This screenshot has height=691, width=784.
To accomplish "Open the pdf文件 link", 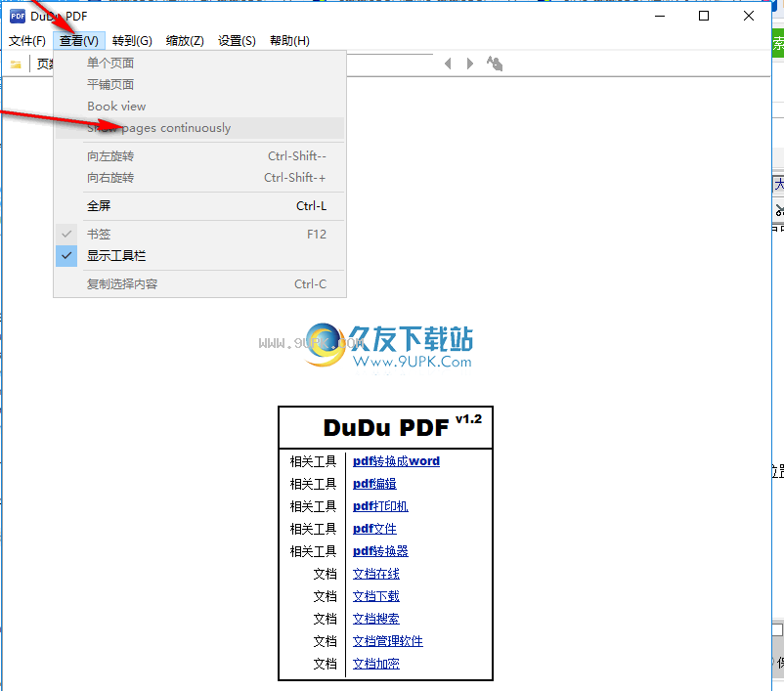I will click(374, 529).
